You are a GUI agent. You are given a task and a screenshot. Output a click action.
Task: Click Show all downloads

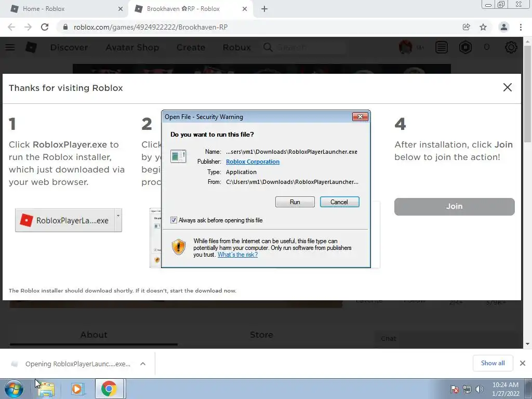pyautogui.click(x=493, y=363)
